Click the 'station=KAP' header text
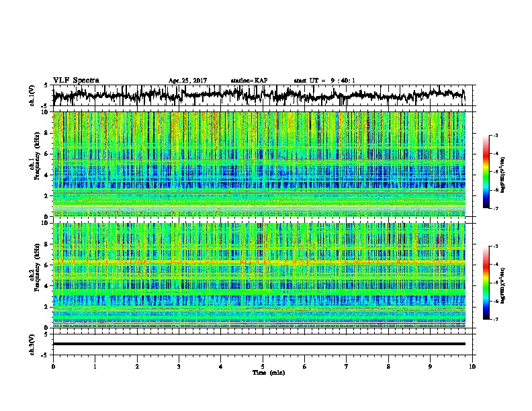 249,81
